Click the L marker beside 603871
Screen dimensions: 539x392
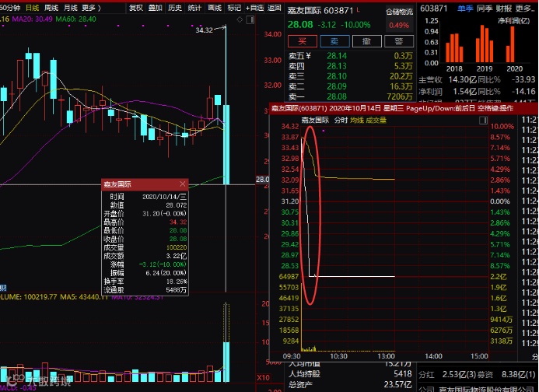point(359,9)
